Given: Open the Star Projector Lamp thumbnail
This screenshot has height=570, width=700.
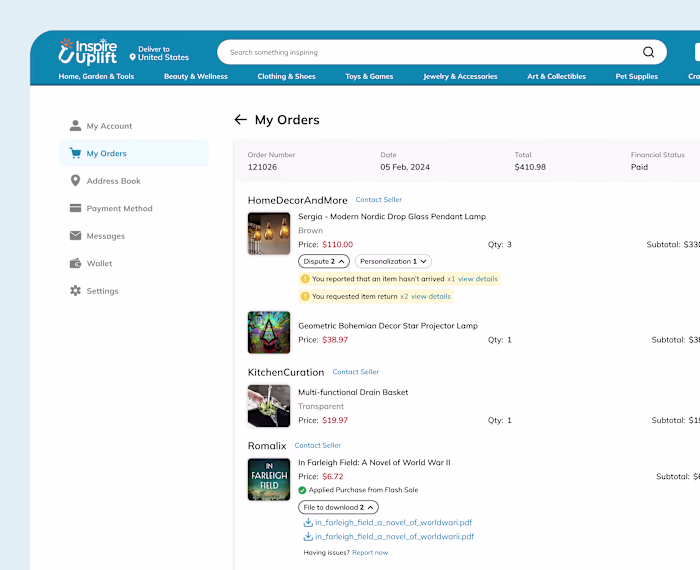Looking at the screenshot, I should tap(269, 333).
